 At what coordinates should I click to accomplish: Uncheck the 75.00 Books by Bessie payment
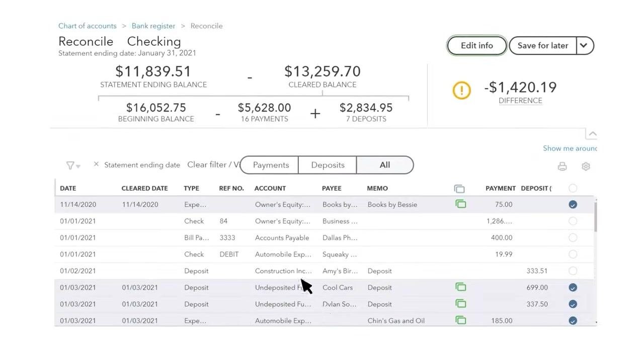pos(573,205)
